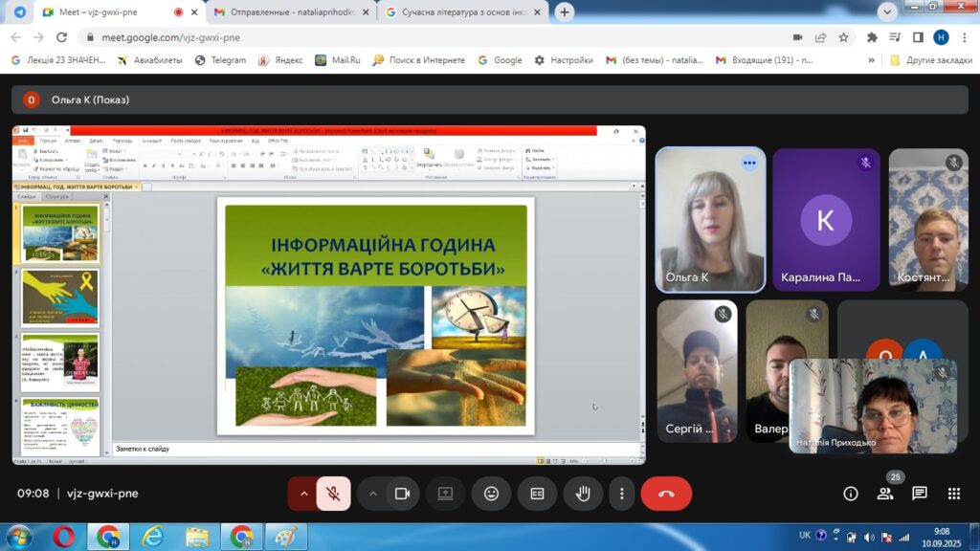
Task: Open the emoji reactions panel
Action: point(491,494)
